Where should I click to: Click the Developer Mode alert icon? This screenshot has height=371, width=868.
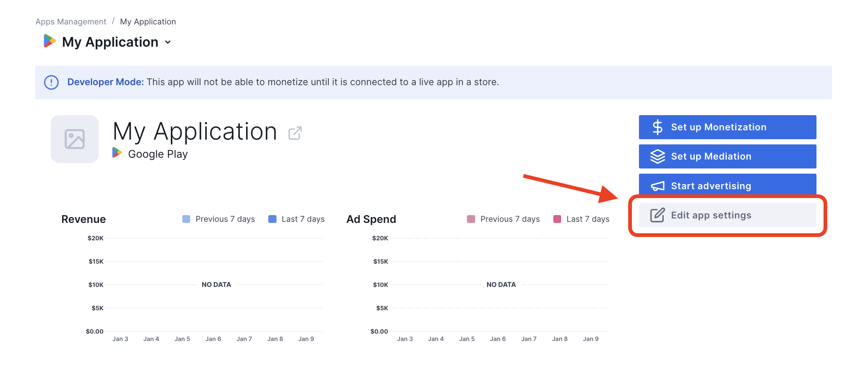tap(52, 82)
